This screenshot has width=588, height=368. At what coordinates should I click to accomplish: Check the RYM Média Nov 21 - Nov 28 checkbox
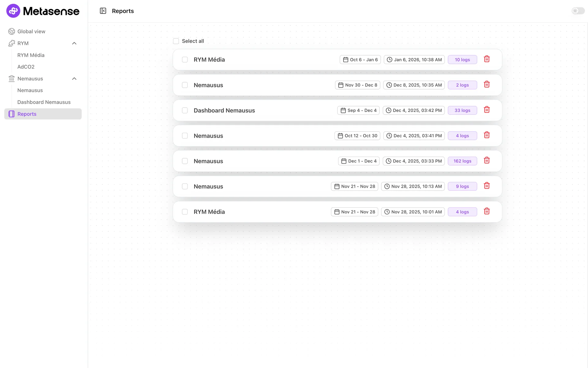point(185,212)
